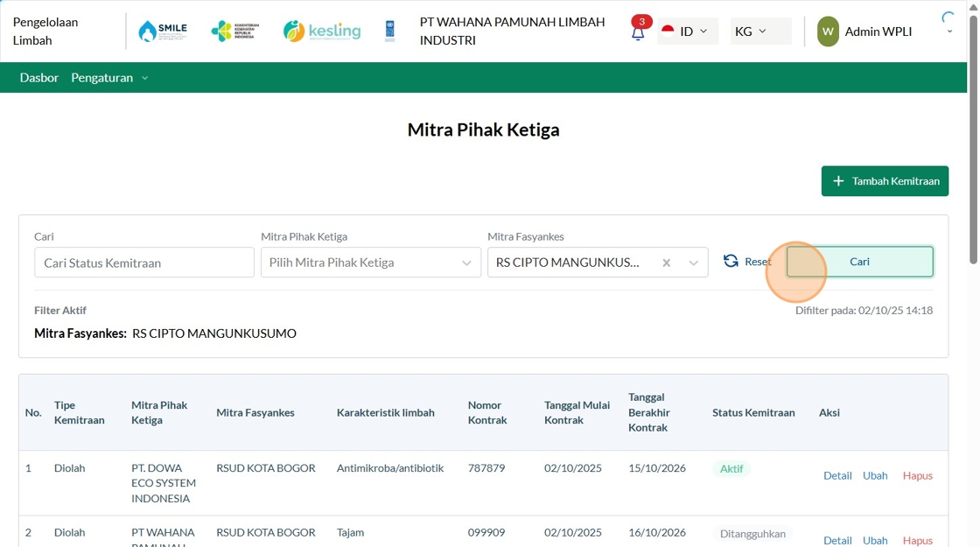Go to the Dasbor menu
This screenshot has width=980, height=547.
(x=38, y=78)
